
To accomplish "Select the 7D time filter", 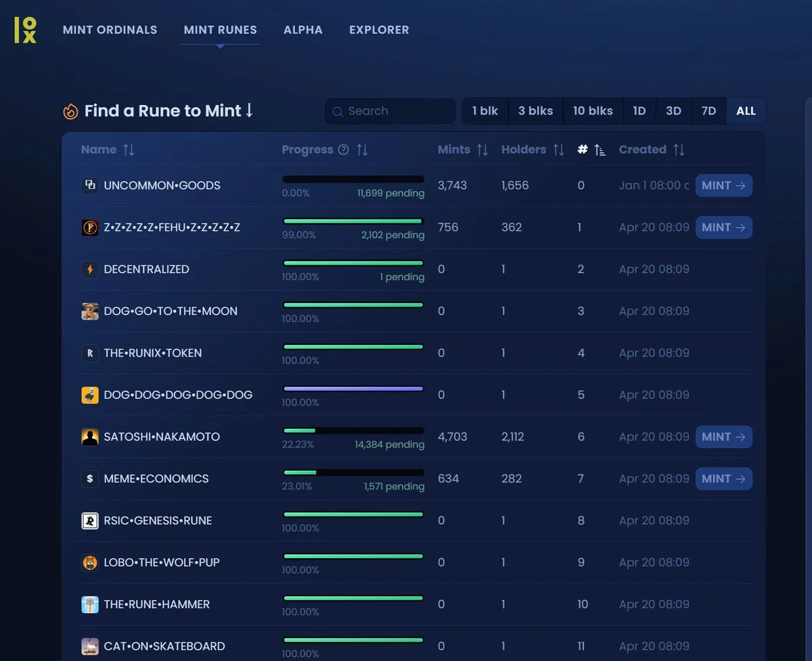I will point(708,111).
